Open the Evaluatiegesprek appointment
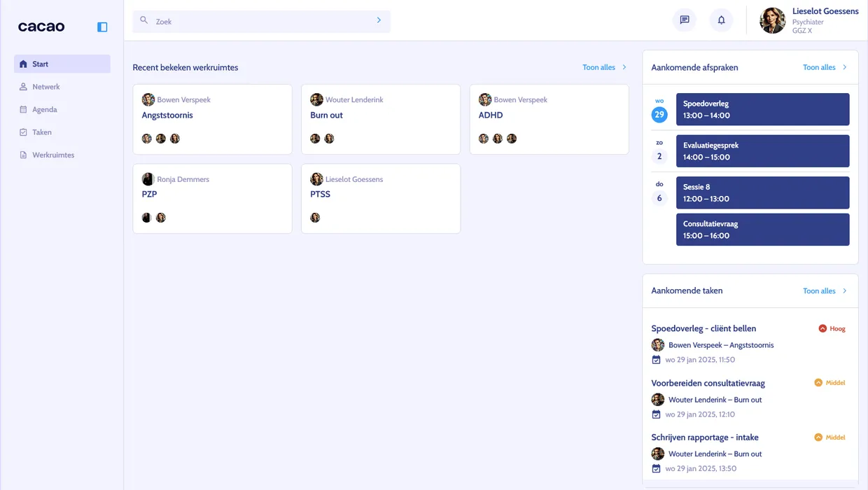The width and height of the screenshot is (868, 490). click(763, 151)
